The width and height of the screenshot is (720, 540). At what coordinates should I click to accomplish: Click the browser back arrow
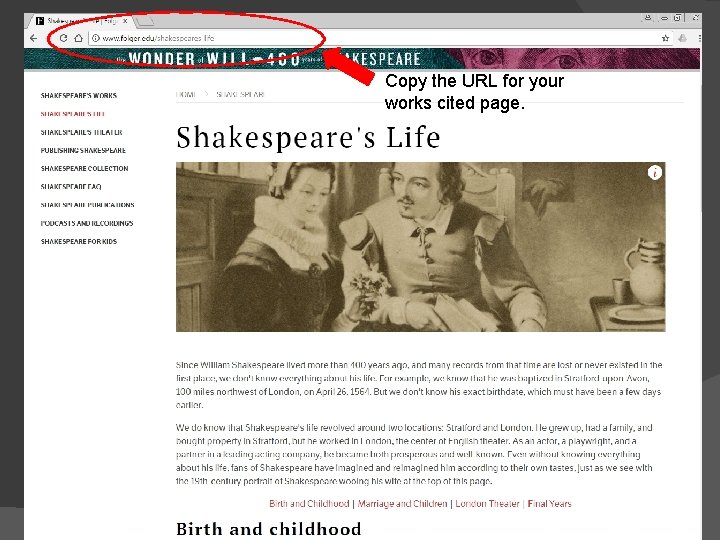(33, 38)
